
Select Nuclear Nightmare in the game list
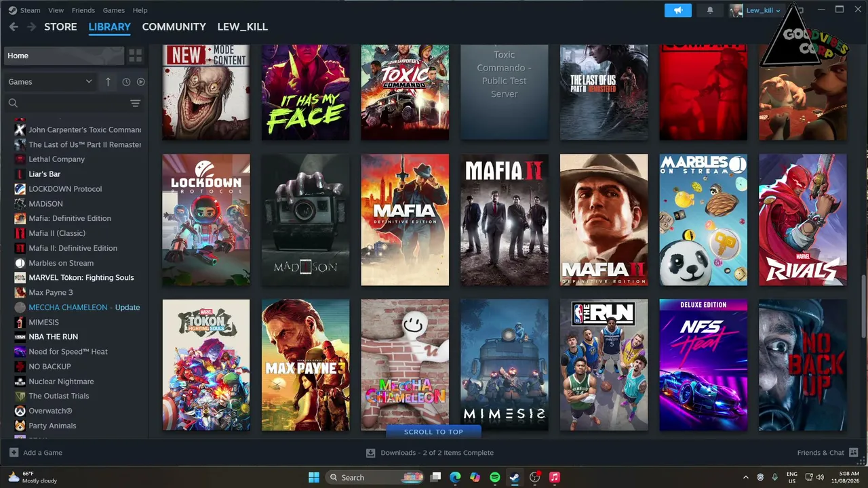click(61, 382)
